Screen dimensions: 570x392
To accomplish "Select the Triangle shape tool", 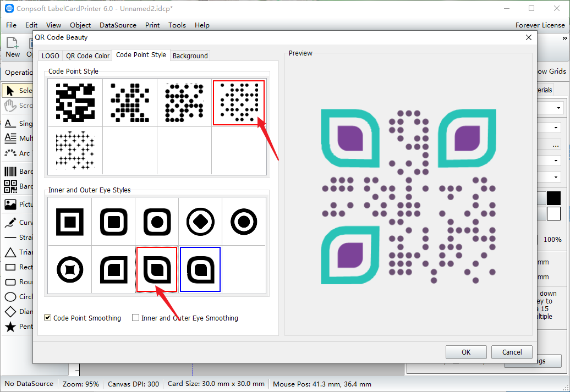I will (18, 252).
